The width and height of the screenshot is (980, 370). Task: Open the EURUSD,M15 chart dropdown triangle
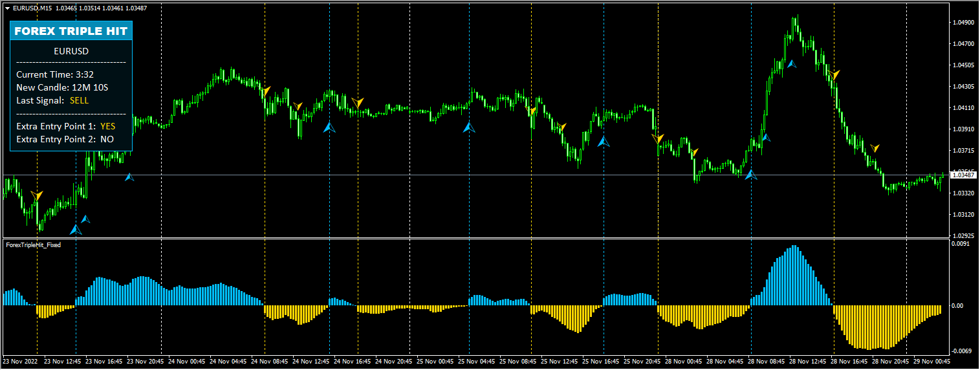point(7,8)
